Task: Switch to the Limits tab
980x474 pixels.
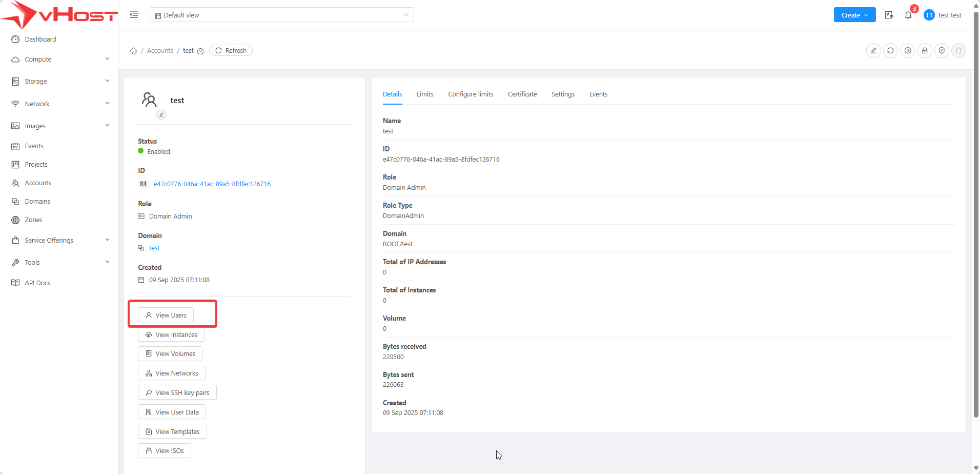Action: click(425, 94)
